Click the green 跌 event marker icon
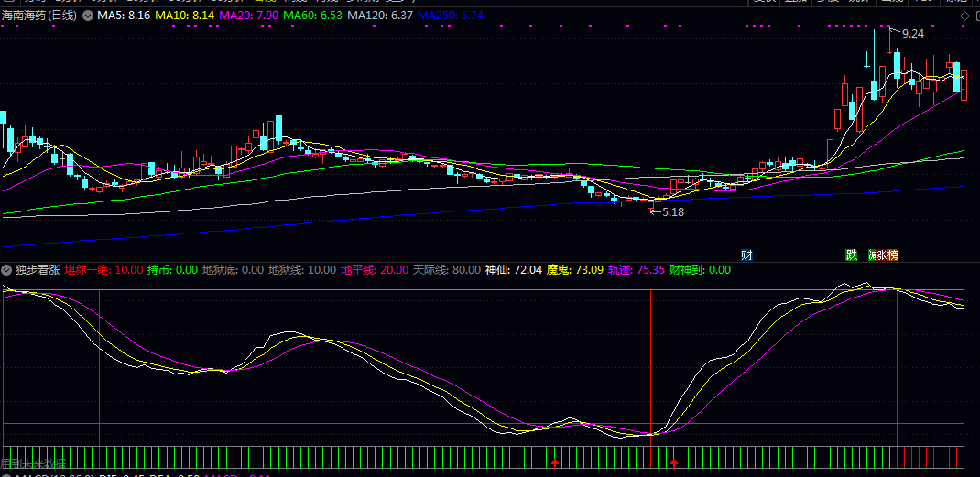 click(x=851, y=255)
